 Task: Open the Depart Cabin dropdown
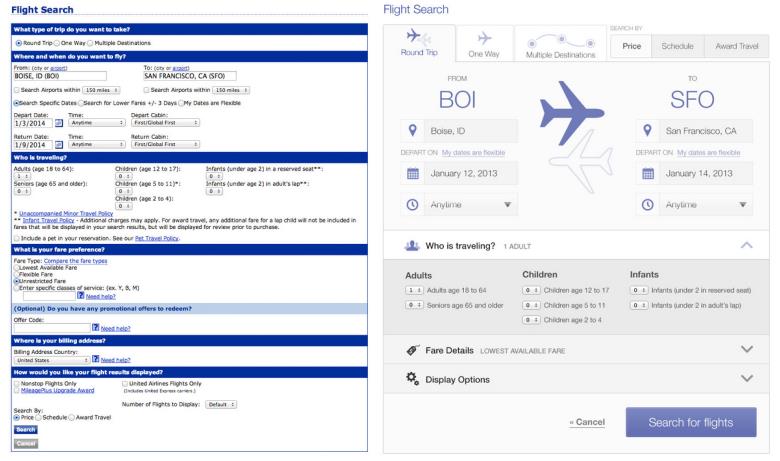166,121
